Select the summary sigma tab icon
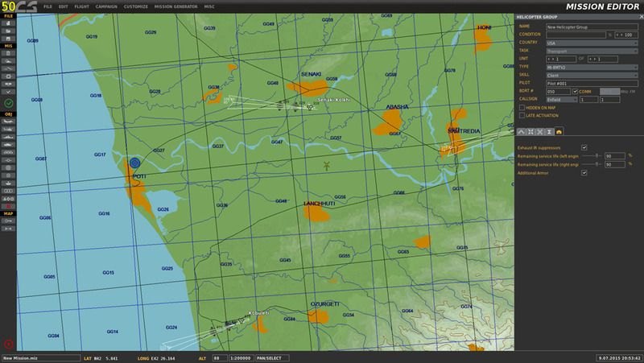 549,131
